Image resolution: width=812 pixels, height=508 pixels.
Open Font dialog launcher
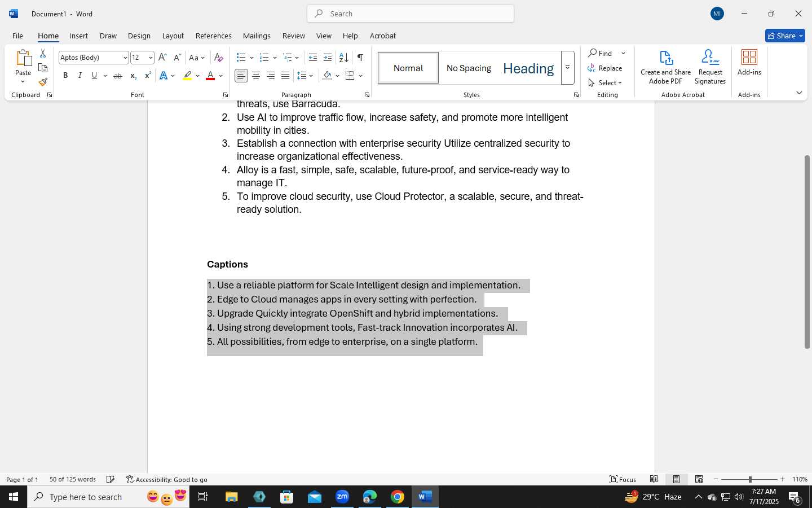tap(226, 95)
